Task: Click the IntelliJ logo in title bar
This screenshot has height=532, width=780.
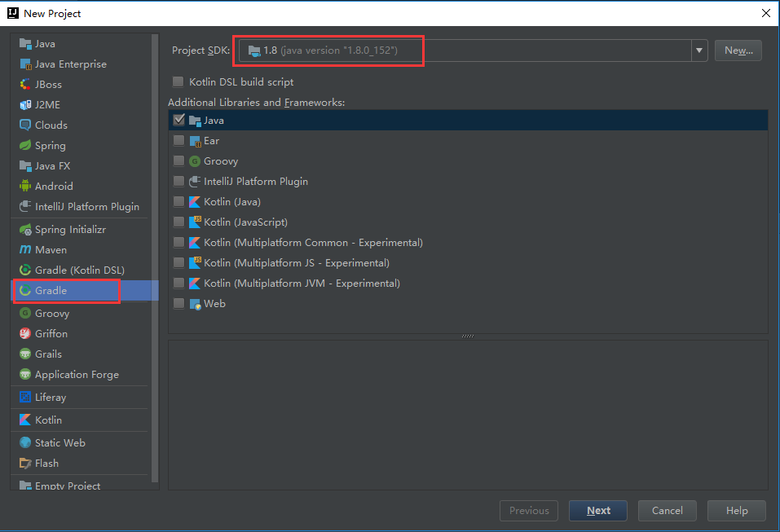Action: pos(13,13)
